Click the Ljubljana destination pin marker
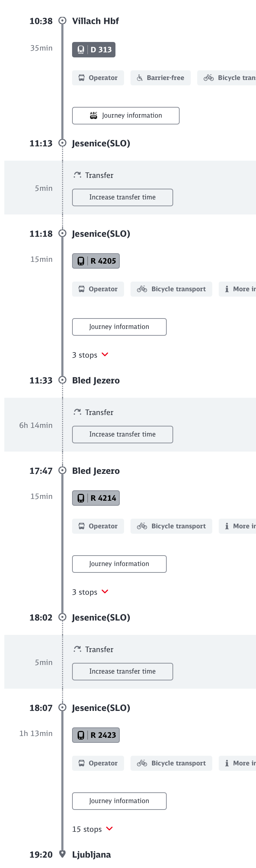The height and width of the screenshot is (868, 256). tap(62, 854)
